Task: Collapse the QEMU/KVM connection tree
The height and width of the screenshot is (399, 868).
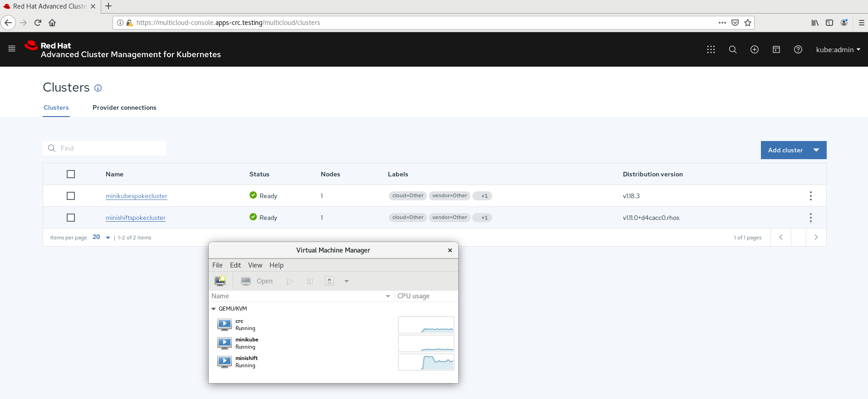Action: [214, 309]
